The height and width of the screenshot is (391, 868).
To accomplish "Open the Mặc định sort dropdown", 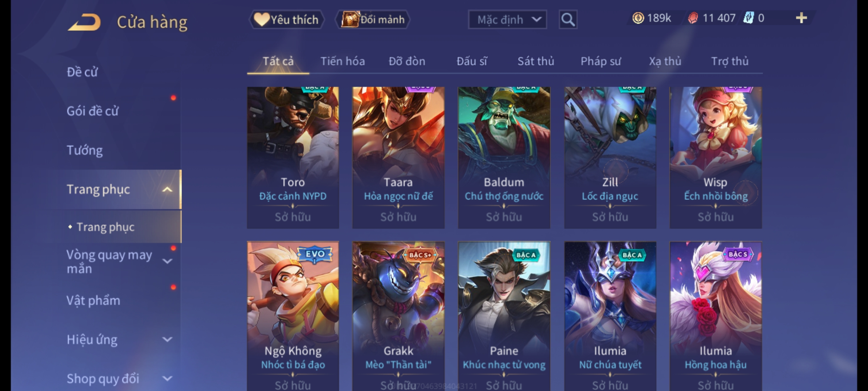I will click(507, 20).
